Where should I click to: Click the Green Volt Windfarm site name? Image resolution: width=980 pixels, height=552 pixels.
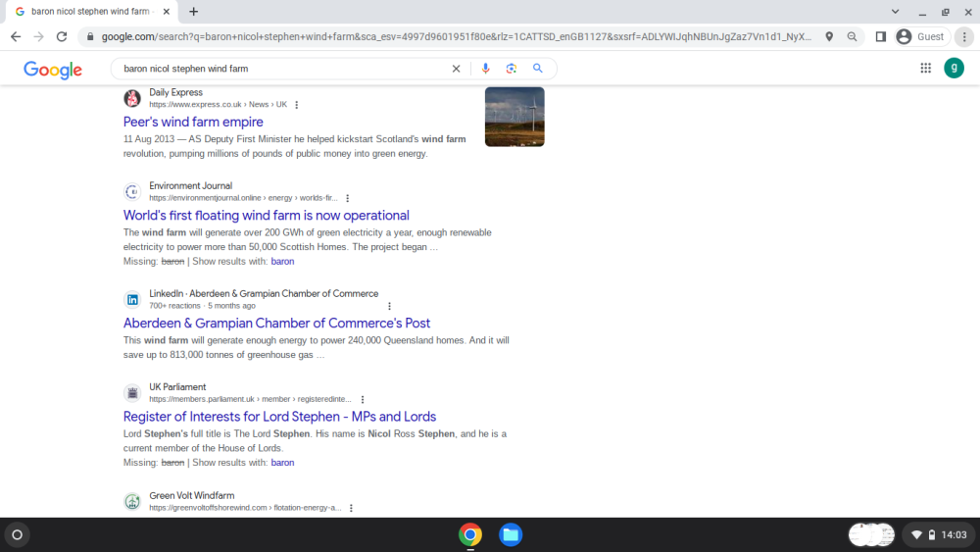tap(192, 496)
